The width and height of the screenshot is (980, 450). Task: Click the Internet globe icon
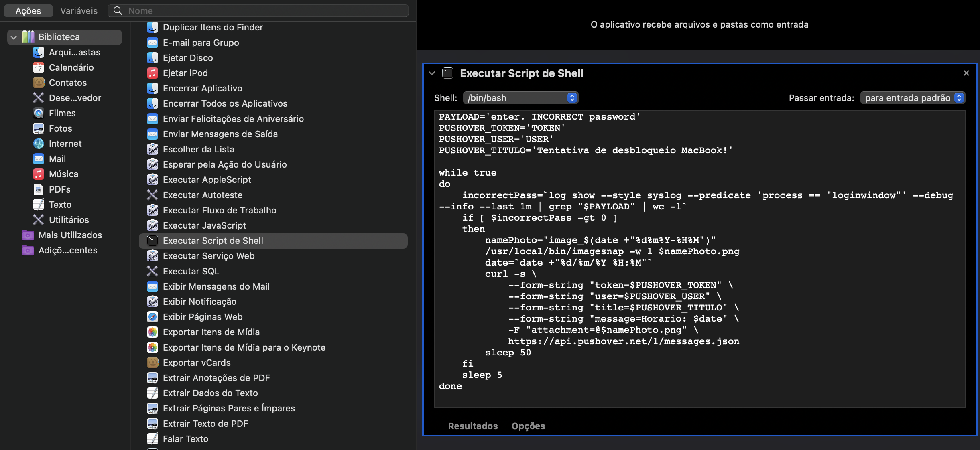pos(38,144)
